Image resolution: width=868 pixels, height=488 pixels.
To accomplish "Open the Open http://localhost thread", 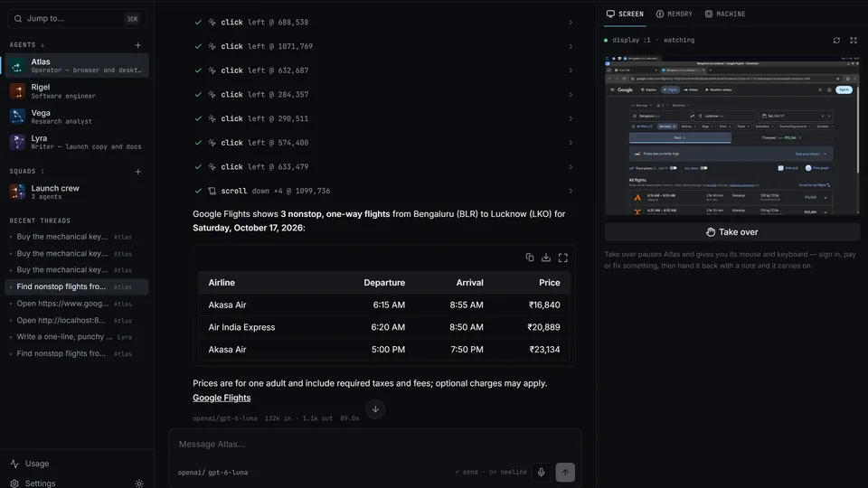I will pos(76,320).
